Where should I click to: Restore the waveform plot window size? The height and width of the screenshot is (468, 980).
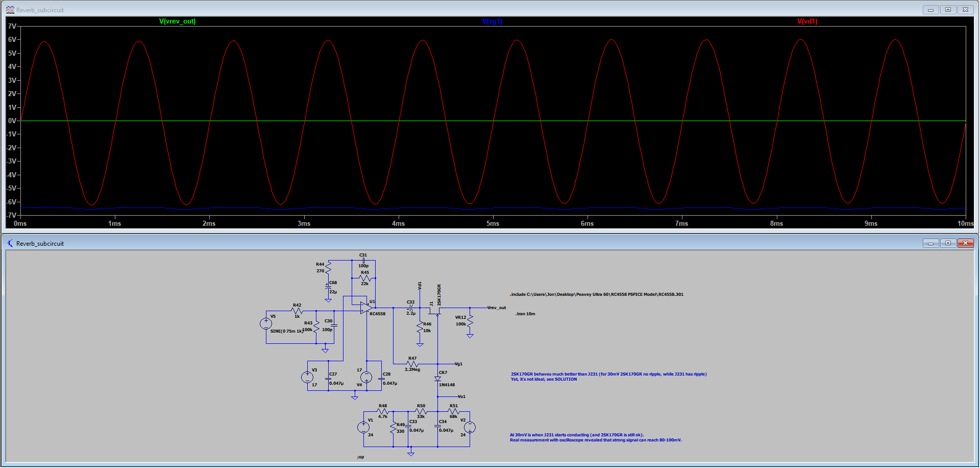(x=948, y=10)
